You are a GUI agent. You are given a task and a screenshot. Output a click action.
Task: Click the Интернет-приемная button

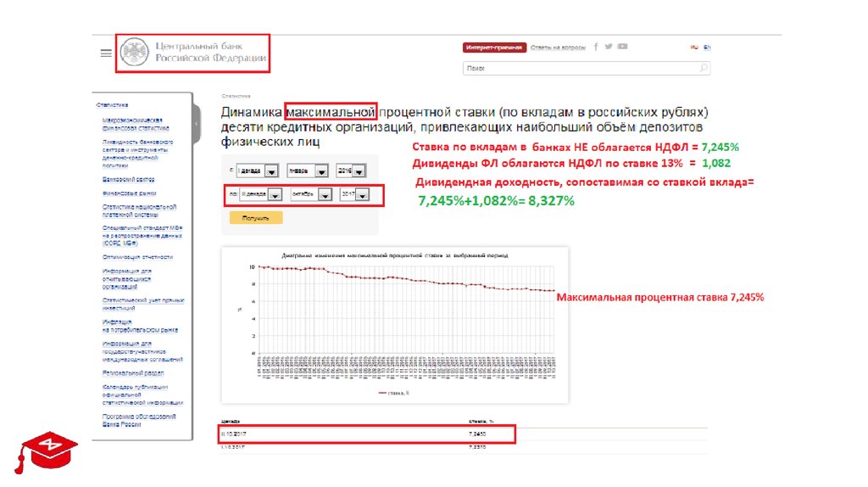point(494,48)
